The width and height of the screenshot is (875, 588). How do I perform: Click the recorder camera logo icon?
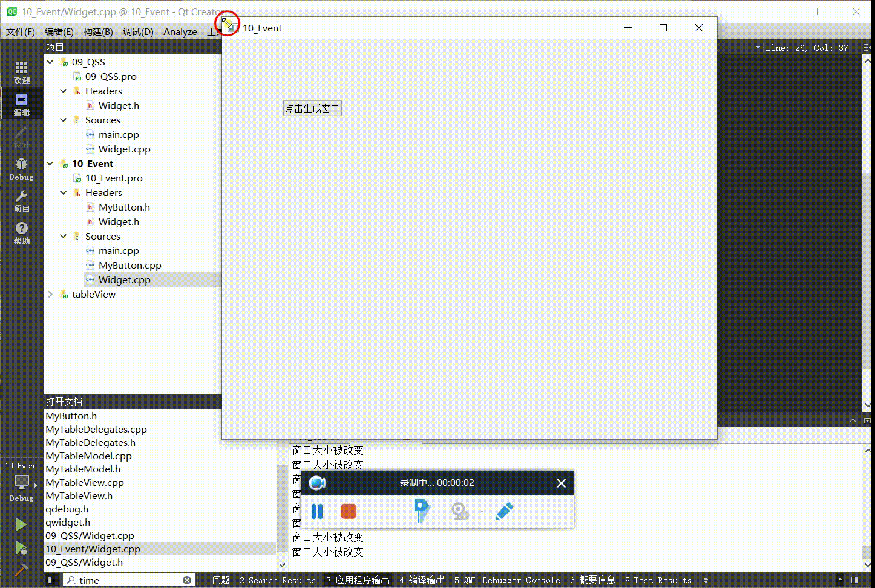(x=317, y=483)
